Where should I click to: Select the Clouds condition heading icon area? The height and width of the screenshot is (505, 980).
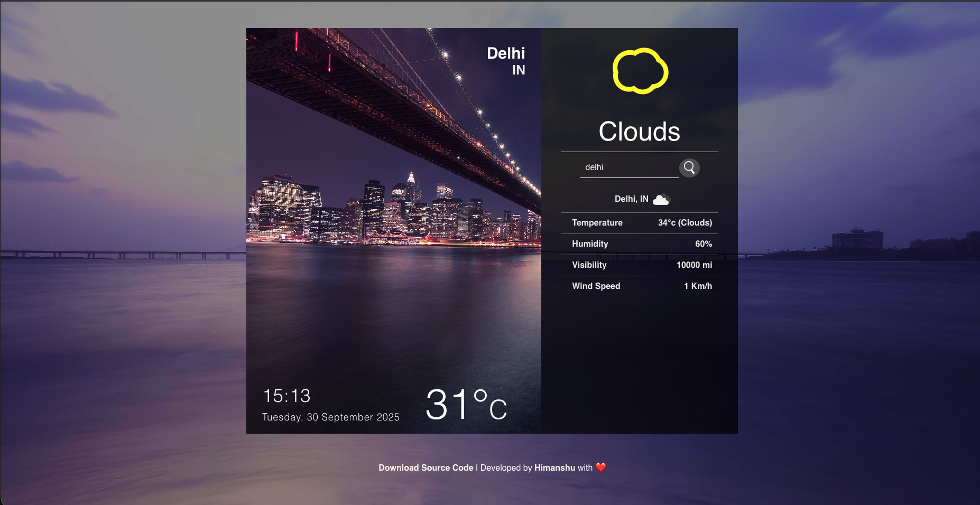640,132
